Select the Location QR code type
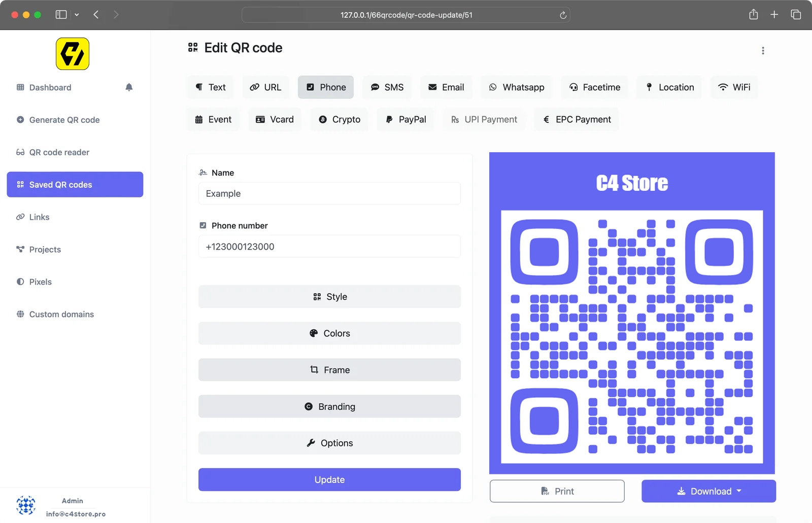Screen dimensions: 812x523 coord(669,87)
